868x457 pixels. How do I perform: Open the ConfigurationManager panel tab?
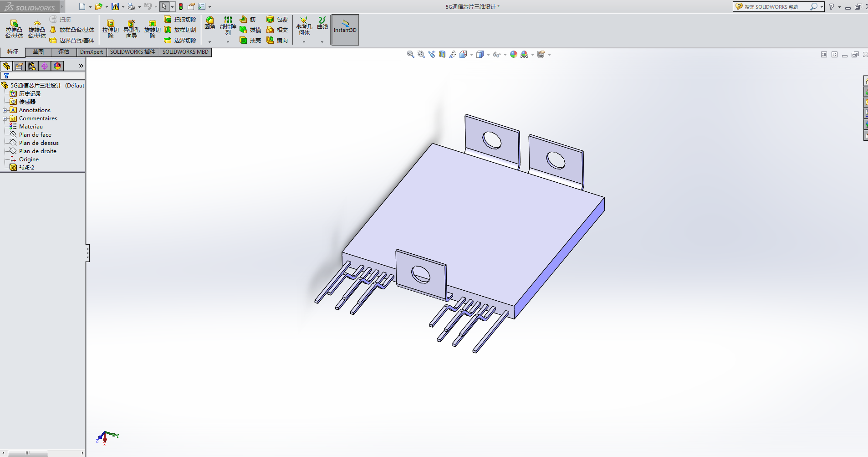[32, 66]
